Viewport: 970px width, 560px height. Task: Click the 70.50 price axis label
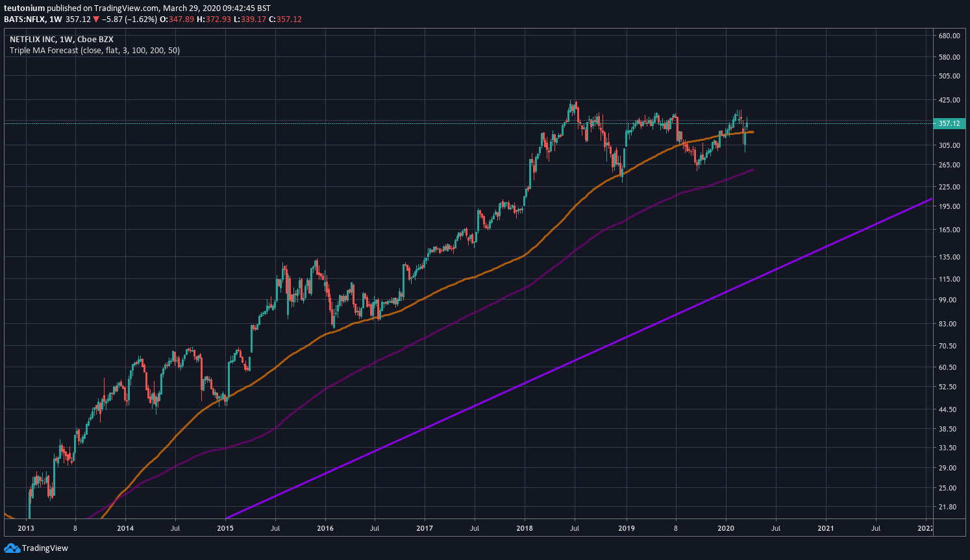948,346
